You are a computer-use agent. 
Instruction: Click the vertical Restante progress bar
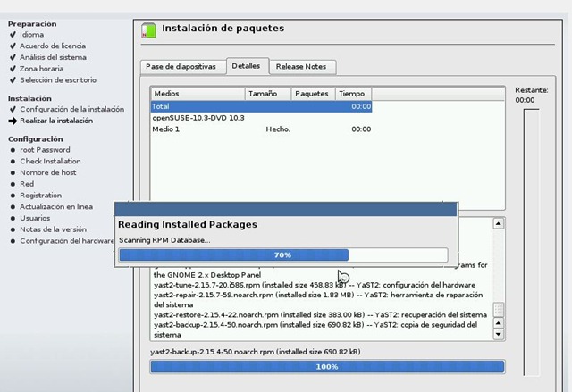point(531,242)
